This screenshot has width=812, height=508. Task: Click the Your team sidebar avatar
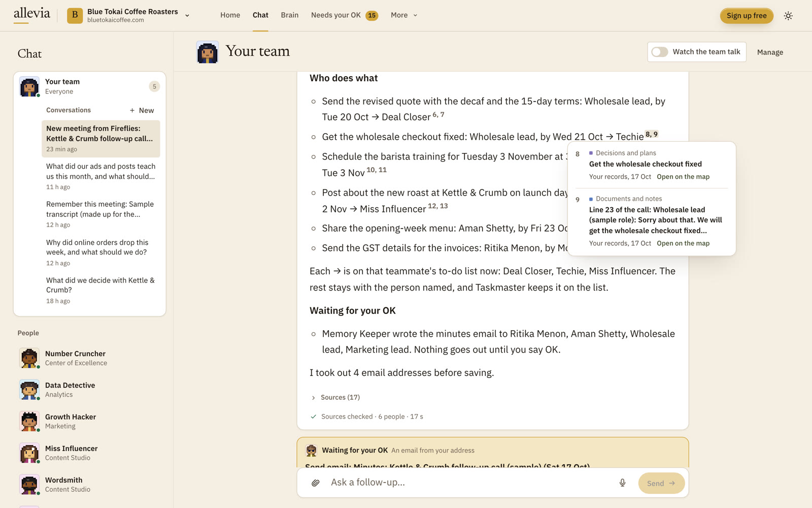tap(29, 86)
